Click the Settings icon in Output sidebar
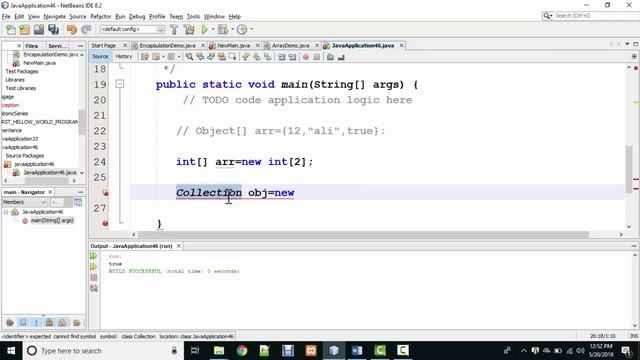This screenshot has height=360, width=640. tap(94, 289)
